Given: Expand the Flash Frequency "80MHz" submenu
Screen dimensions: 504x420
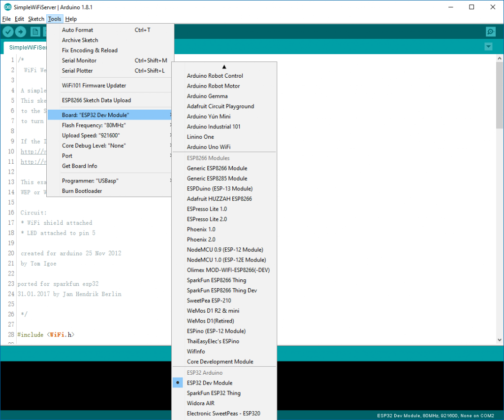Looking at the screenshot, I should [x=110, y=125].
